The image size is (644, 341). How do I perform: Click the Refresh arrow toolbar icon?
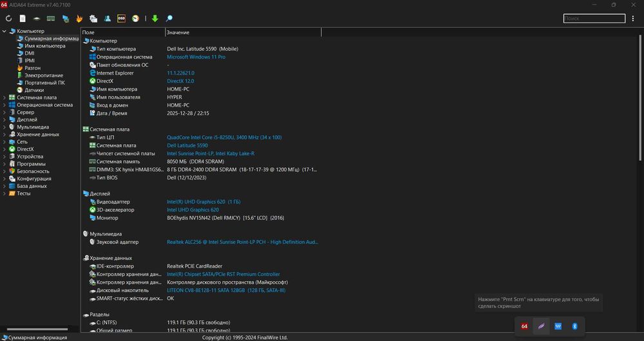tap(8, 19)
